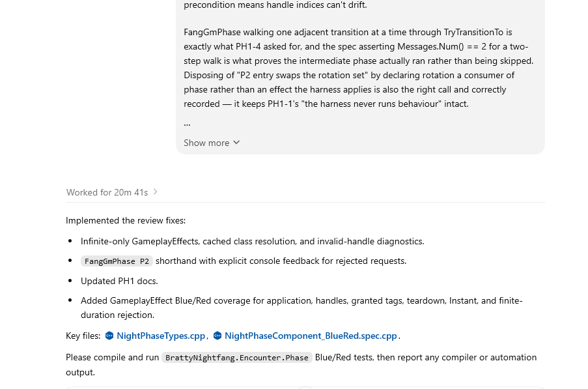Screen dimensions: 588x389
Task: Click the Updated PH1 docs bullet item
Action: click(119, 281)
